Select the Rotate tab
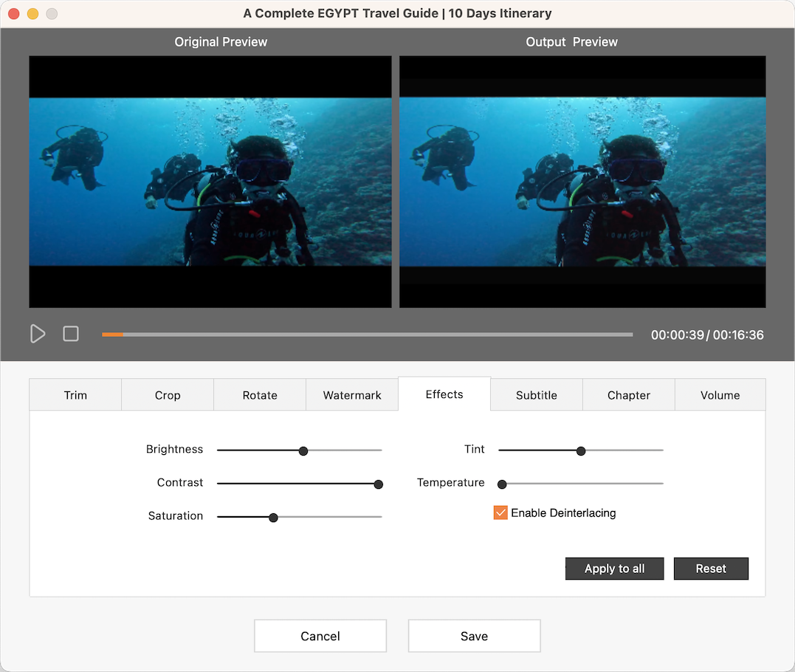The height and width of the screenshot is (672, 795). 260,395
